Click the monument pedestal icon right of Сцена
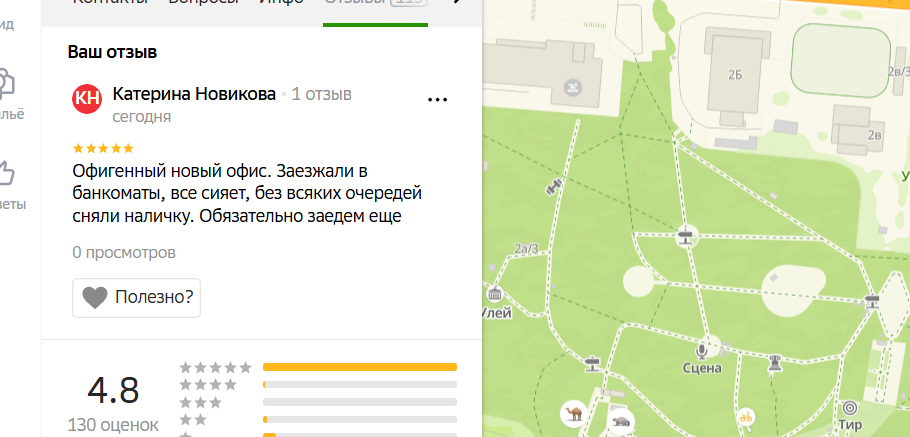 [x=774, y=363]
